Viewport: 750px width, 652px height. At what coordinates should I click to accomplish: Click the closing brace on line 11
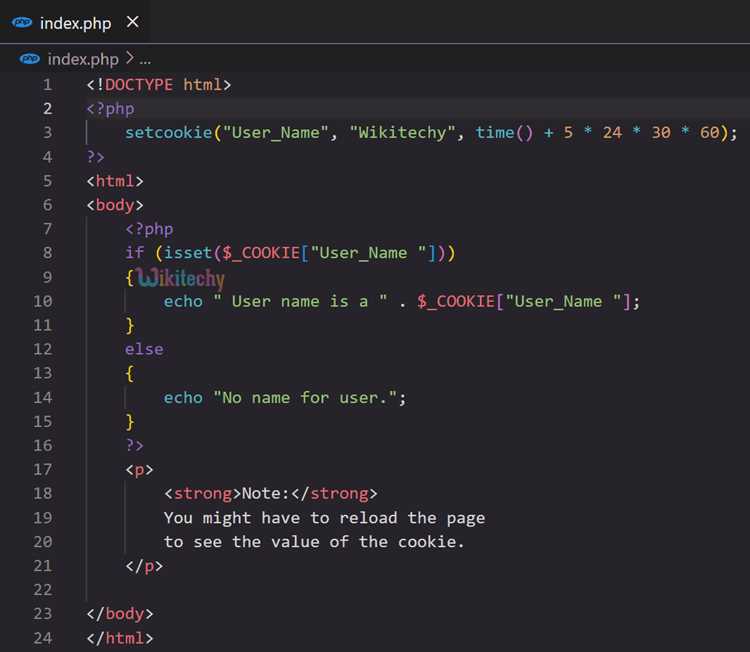coord(130,325)
